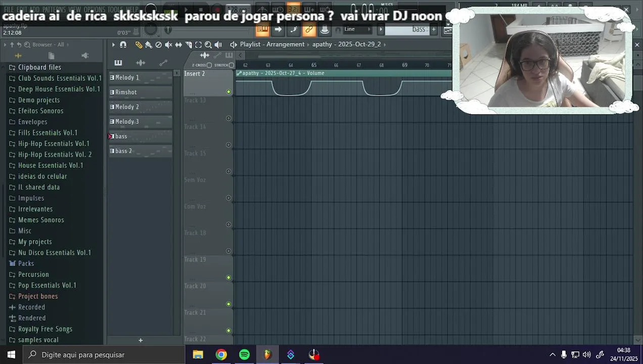Click bar 65 on timeline ruler
The height and width of the screenshot is (364, 643).
pos(313,65)
